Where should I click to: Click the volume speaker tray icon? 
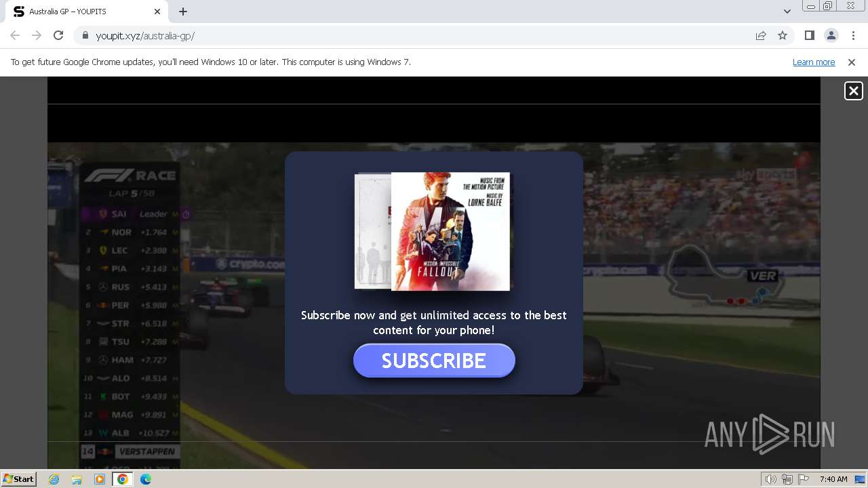coord(771,479)
